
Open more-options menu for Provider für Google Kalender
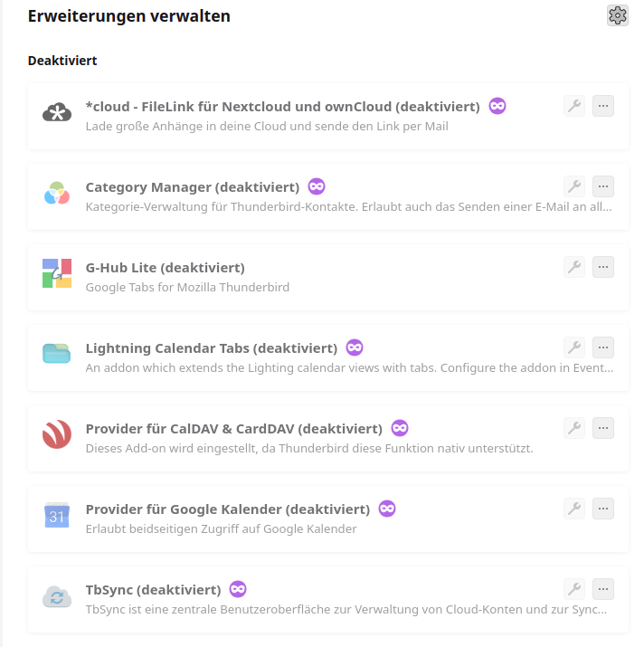pos(603,509)
